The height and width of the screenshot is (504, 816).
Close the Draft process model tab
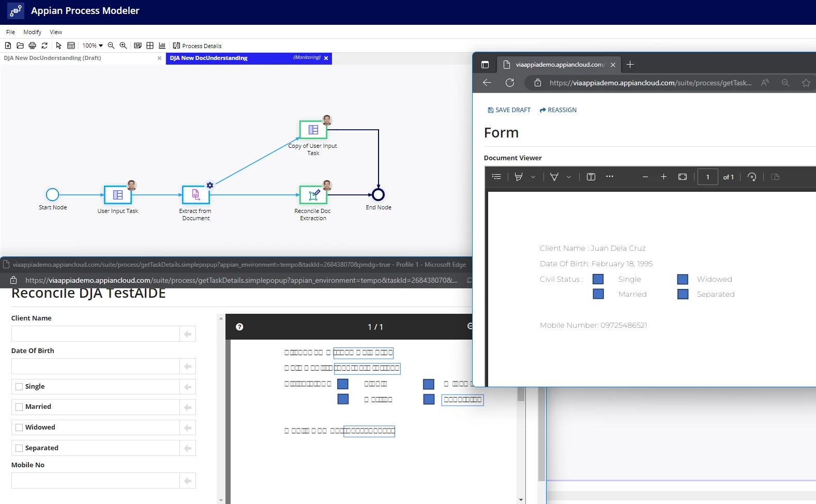[159, 58]
